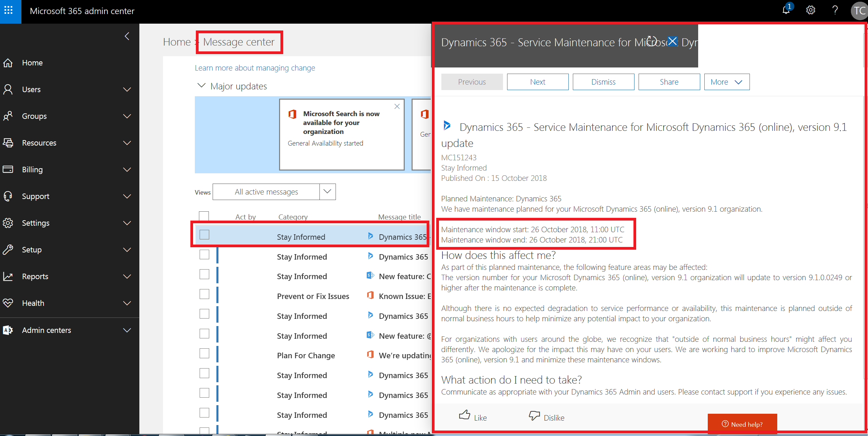868x436 pixels.
Task: Tick the select-all messages checkbox in header
Action: [204, 216]
